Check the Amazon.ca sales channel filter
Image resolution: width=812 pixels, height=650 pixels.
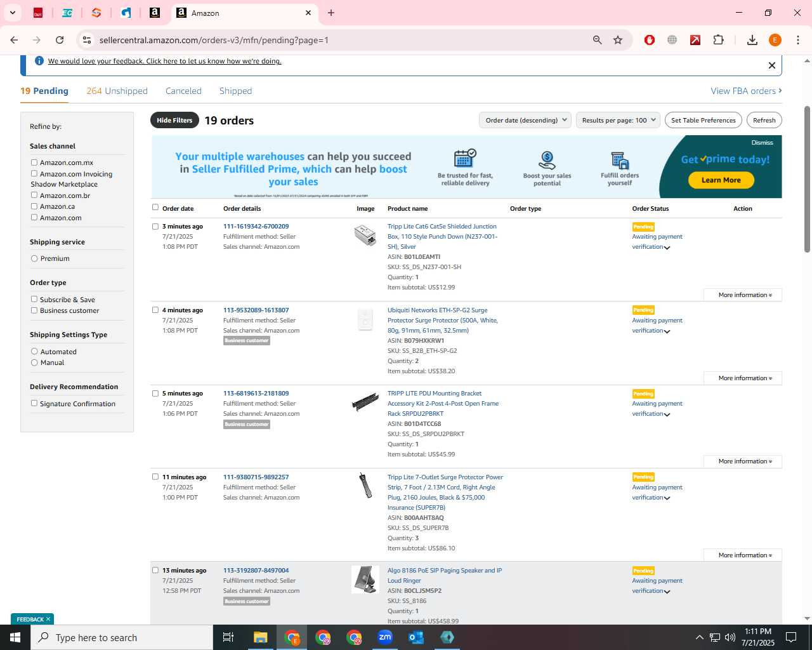point(34,206)
